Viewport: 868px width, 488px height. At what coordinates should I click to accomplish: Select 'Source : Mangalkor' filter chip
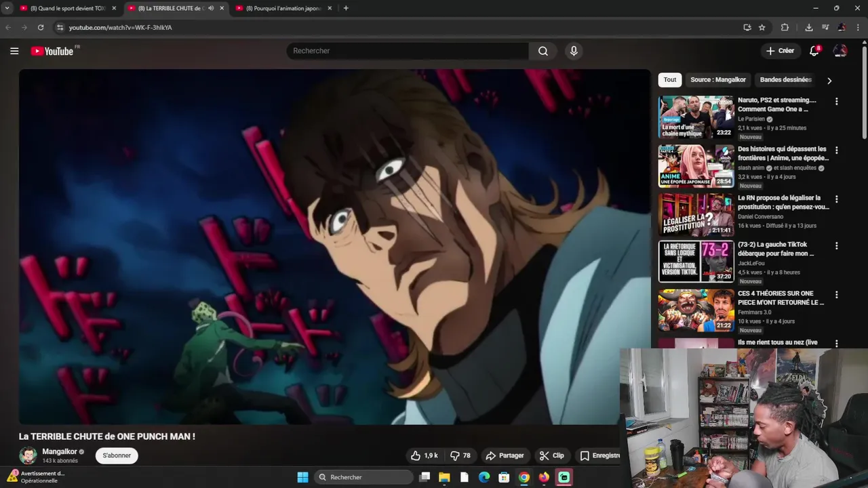coord(718,79)
